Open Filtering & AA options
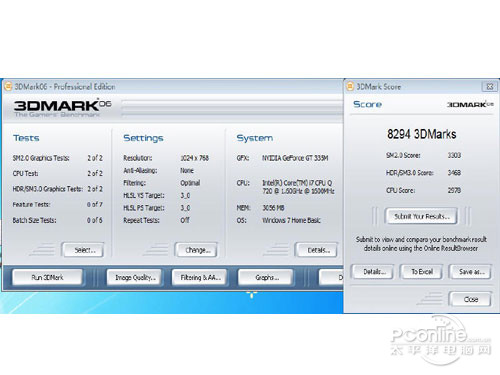The width and height of the screenshot is (500, 375). [x=199, y=277]
